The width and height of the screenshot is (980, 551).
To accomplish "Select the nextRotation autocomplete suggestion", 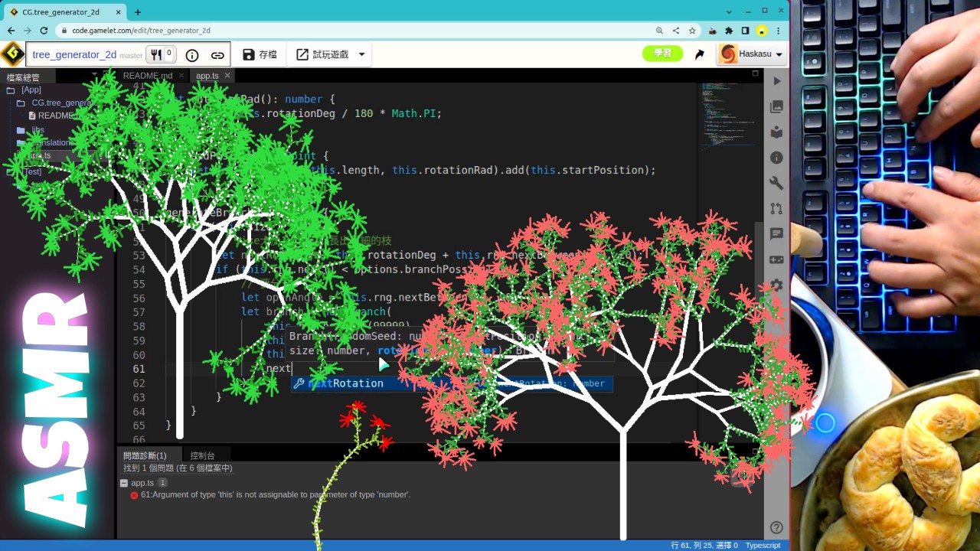I will (x=345, y=383).
